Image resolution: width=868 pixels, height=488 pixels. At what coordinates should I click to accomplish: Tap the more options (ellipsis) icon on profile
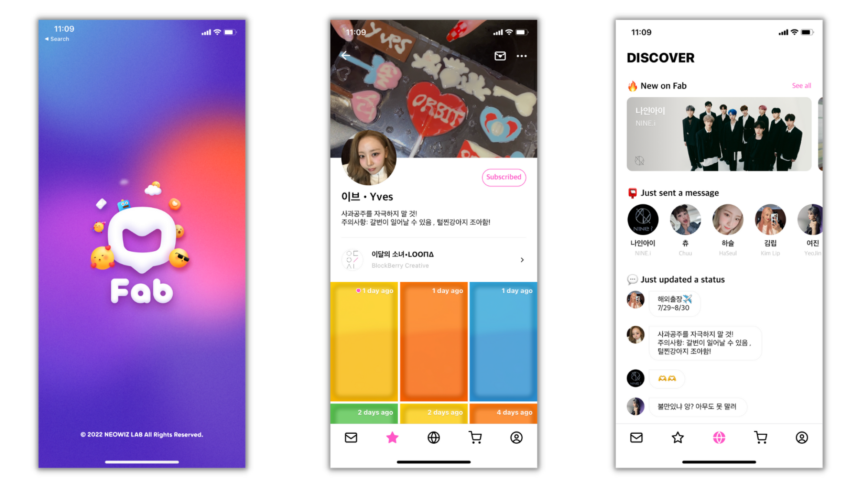click(520, 56)
